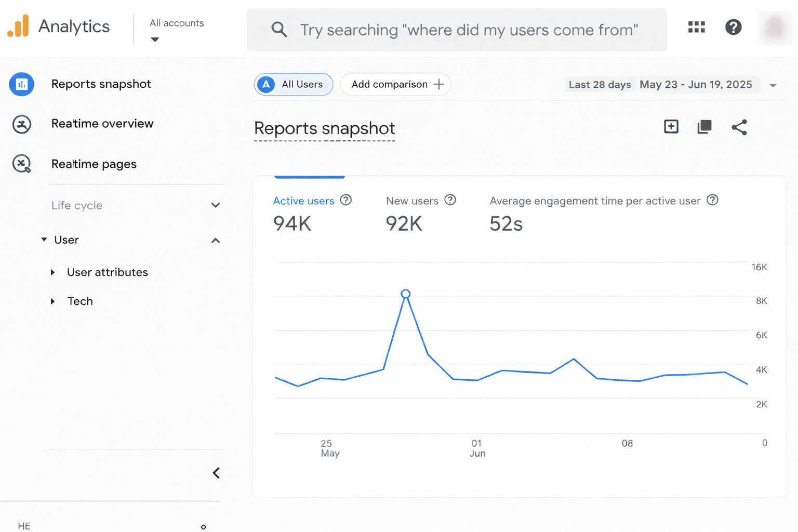Click the Reports snapshot sidebar icon
This screenshot has height=532, width=798.
(22, 84)
